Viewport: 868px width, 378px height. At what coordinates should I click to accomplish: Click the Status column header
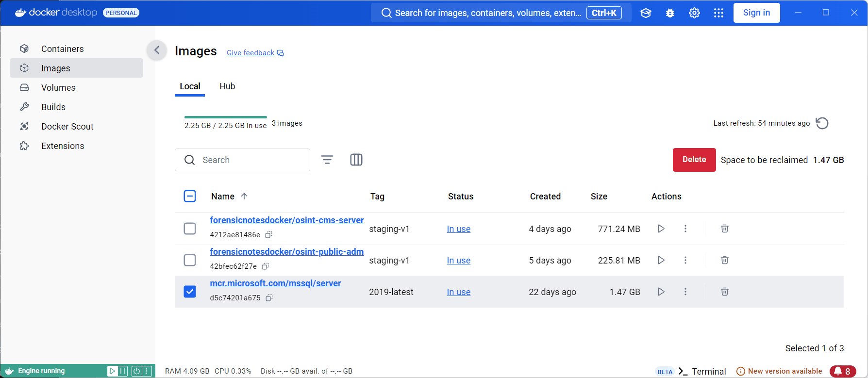(x=461, y=197)
